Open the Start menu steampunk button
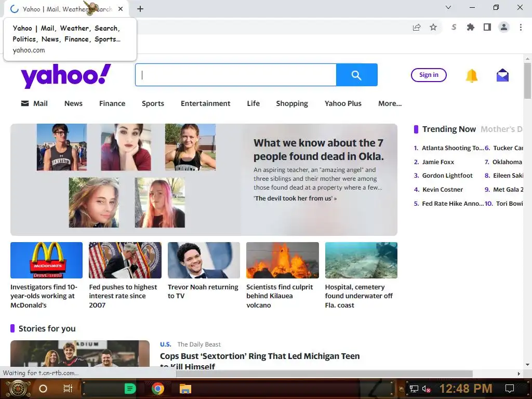 pyautogui.click(x=18, y=389)
